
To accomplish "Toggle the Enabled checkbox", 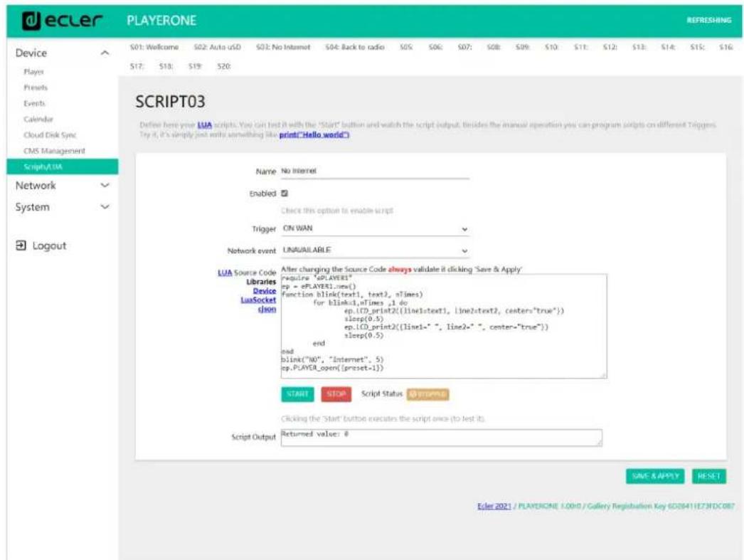I will click(x=285, y=193).
